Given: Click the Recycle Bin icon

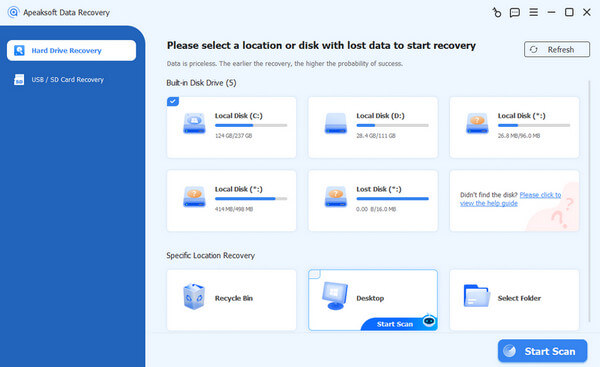Looking at the screenshot, I should point(194,297).
